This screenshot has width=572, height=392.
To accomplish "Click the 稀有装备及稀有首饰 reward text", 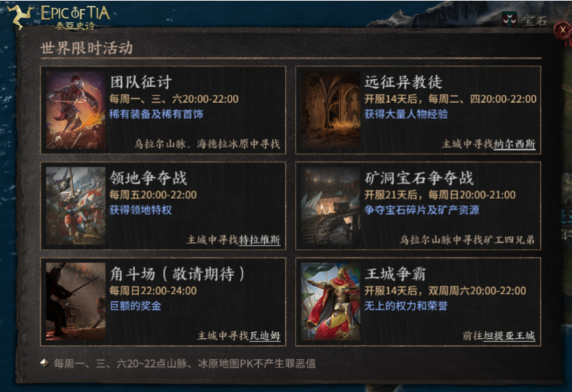I will [157, 115].
